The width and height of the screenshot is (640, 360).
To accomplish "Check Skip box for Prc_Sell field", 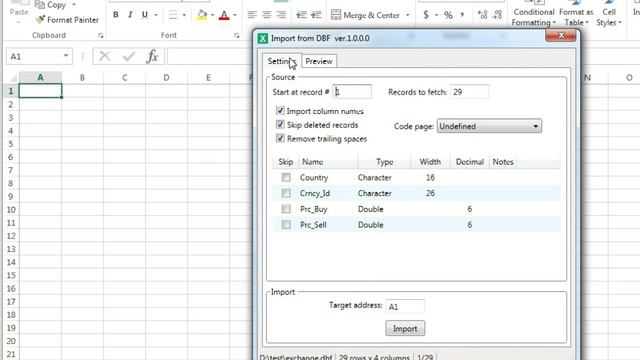I will click(286, 224).
